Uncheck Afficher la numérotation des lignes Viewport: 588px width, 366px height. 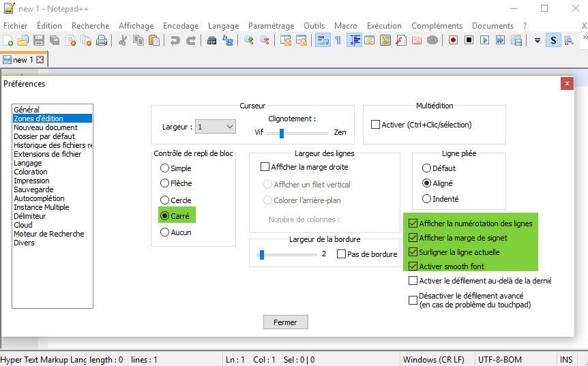(413, 224)
